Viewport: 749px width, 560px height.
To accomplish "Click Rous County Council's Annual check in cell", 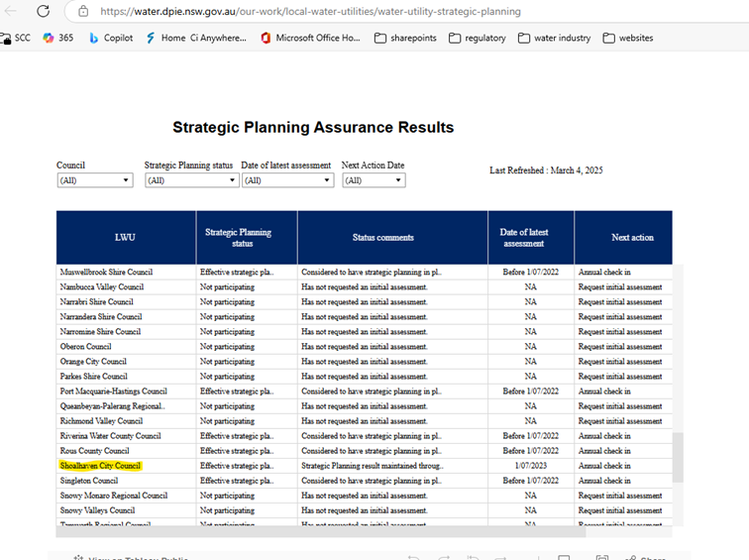I will tap(623, 451).
